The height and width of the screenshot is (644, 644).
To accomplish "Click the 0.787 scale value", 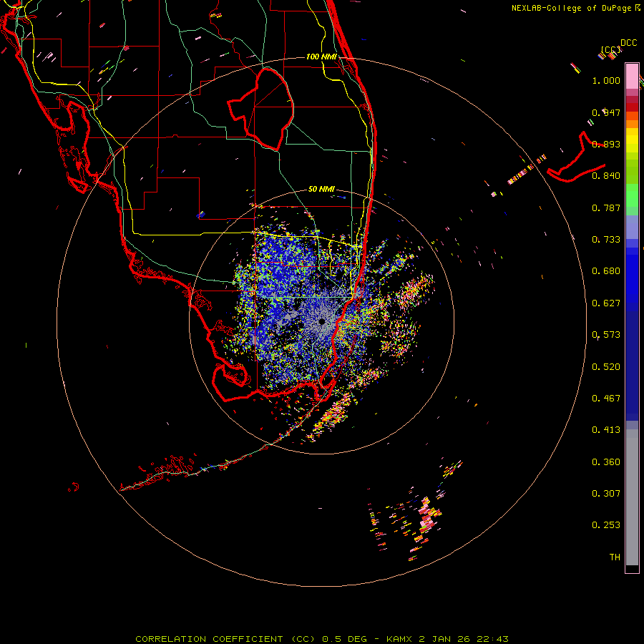I will point(606,208).
